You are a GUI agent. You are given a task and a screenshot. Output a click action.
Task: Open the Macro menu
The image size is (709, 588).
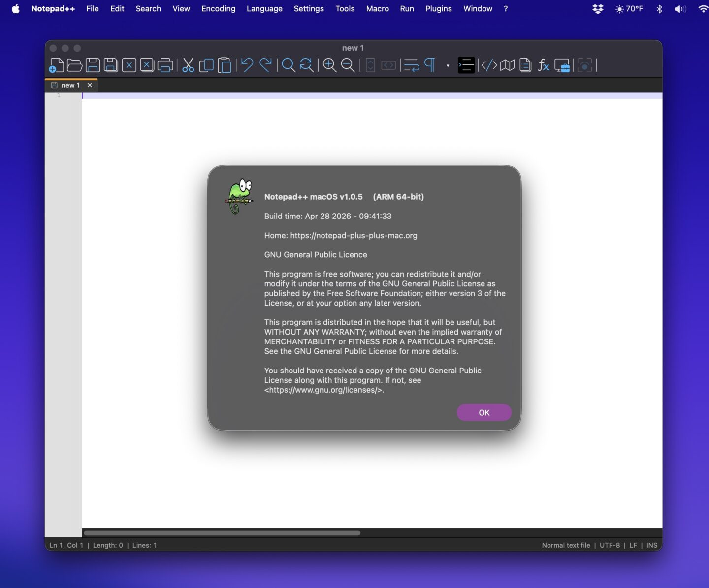click(377, 9)
